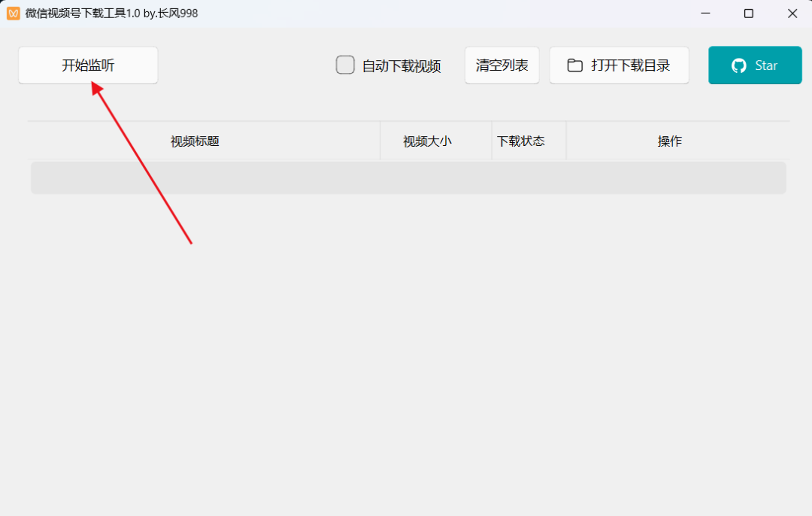
Task: Click the folder icon on 打开下载目录
Action: tap(575, 65)
